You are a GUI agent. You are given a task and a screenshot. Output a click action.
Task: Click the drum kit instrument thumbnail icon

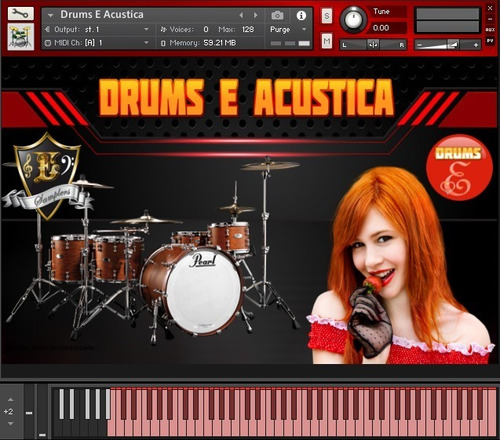[x=21, y=37]
